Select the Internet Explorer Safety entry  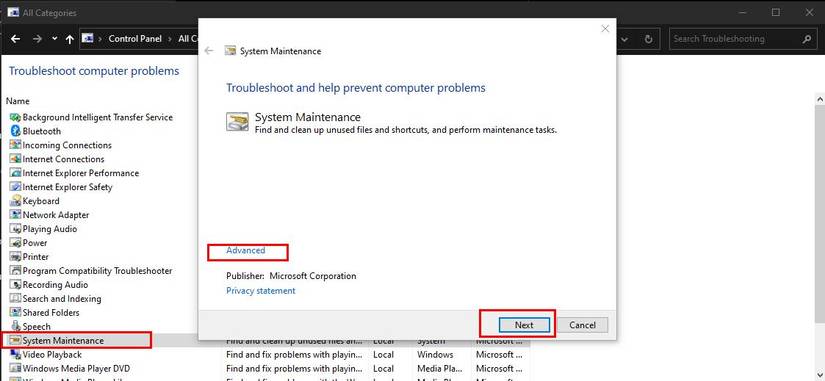(67, 187)
